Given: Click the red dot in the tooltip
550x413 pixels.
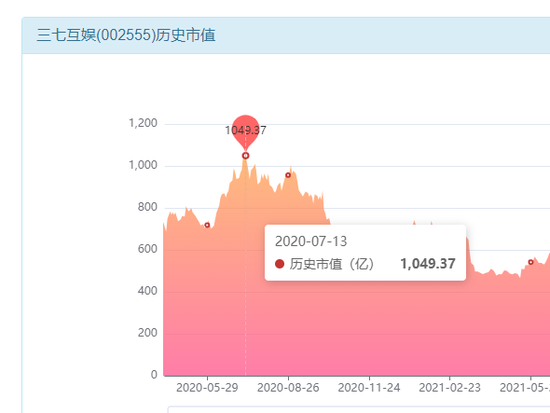Looking at the screenshot, I should pos(280,264).
